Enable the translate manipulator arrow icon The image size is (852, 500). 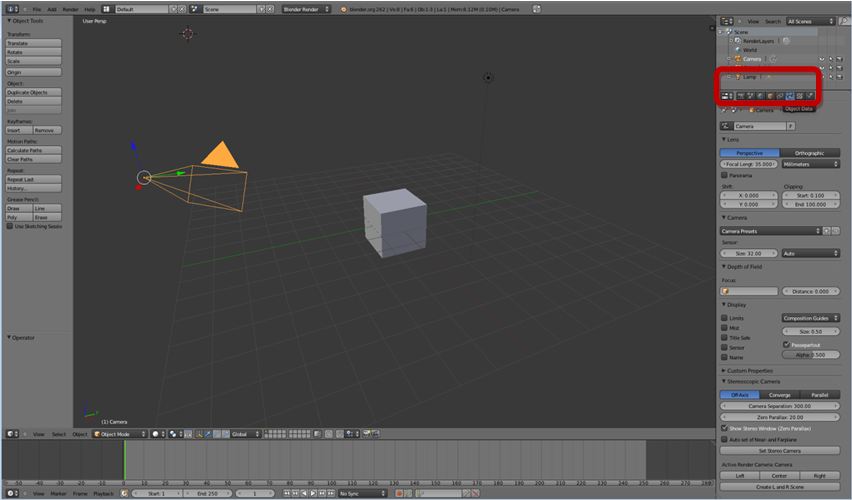[208, 434]
